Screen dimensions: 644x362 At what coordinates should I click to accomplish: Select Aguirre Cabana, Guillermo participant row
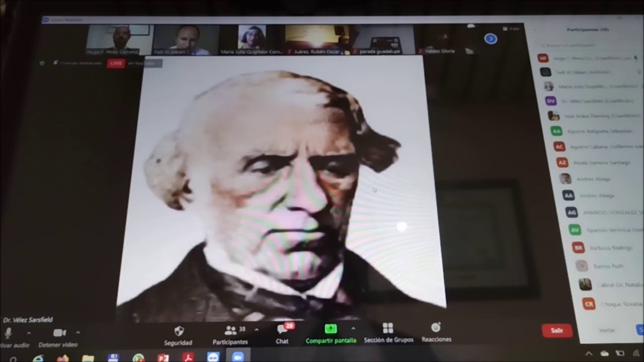pos(599,146)
